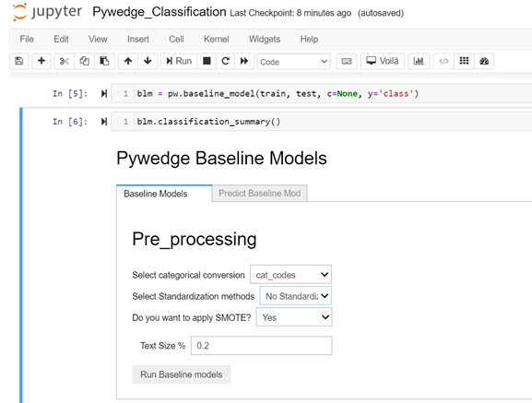
Task: Open the cell type Code dropdown
Action: tap(293, 62)
